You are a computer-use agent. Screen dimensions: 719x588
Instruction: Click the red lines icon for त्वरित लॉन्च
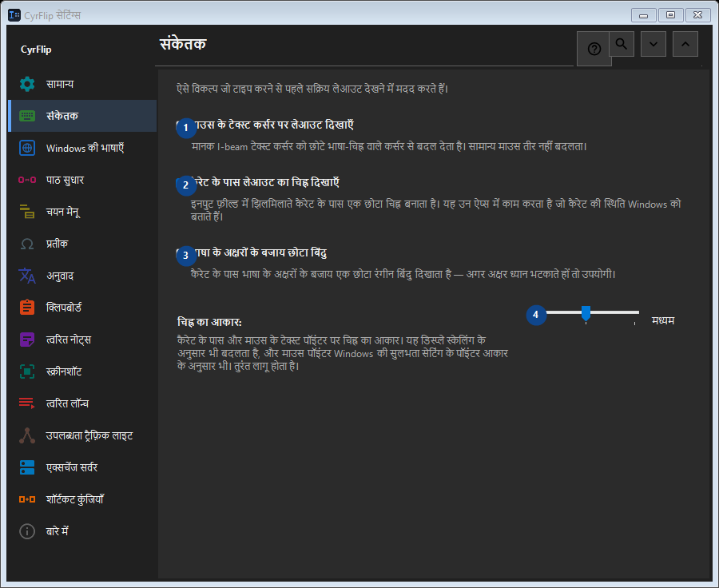point(27,403)
